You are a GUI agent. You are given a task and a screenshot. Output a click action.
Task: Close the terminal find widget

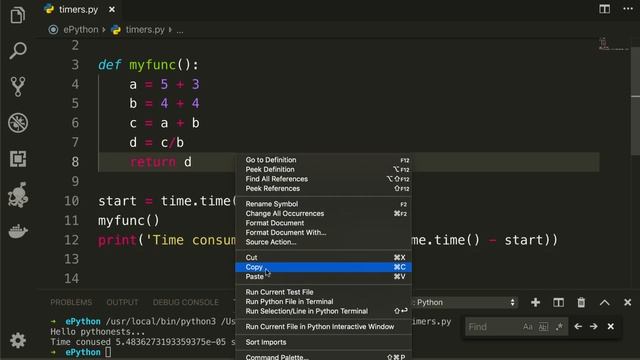click(611, 327)
